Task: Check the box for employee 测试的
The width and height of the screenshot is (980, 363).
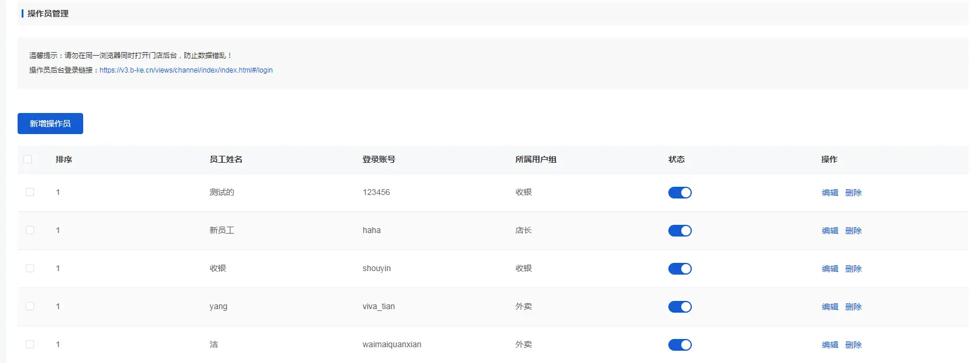Action: point(30,192)
